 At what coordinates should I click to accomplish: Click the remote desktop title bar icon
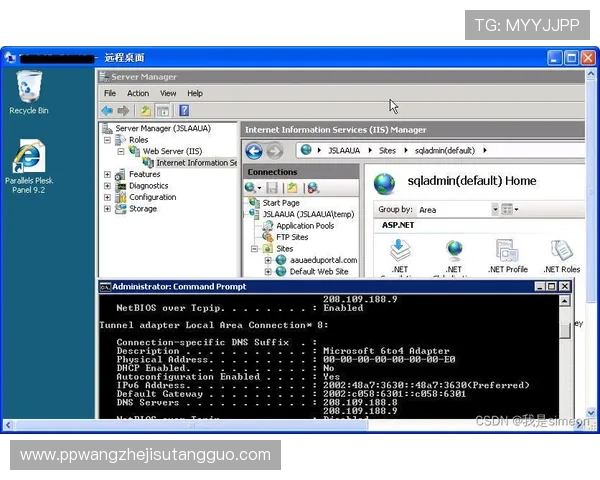[10, 58]
